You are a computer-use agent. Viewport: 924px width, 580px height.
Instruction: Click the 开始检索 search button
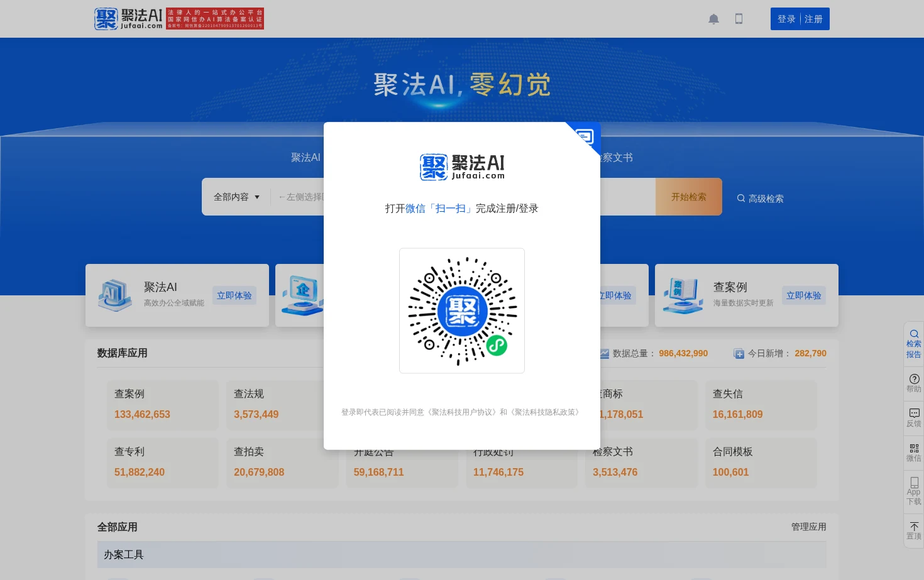pyautogui.click(x=689, y=197)
